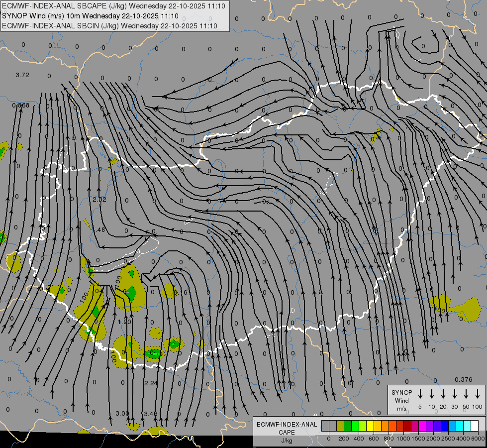The height and width of the screenshot is (448, 487).
Task: Pick the yellow-green 400 CAPE swatch
Action: (363, 426)
